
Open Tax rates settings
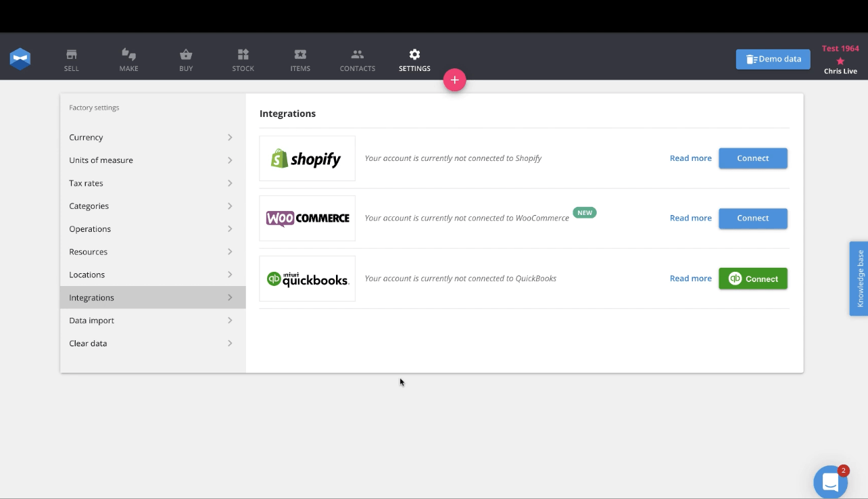click(x=153, y=183)
